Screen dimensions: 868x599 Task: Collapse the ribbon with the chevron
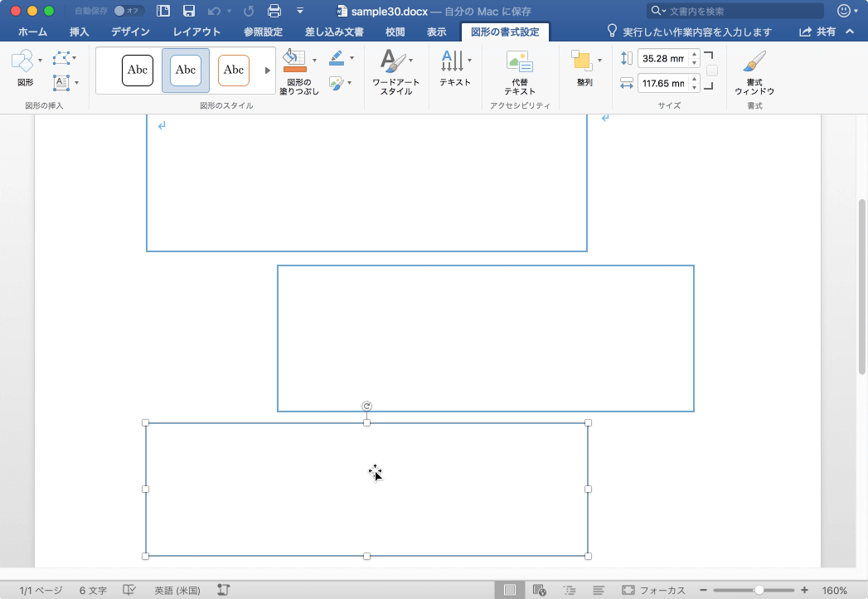(850, 32)
